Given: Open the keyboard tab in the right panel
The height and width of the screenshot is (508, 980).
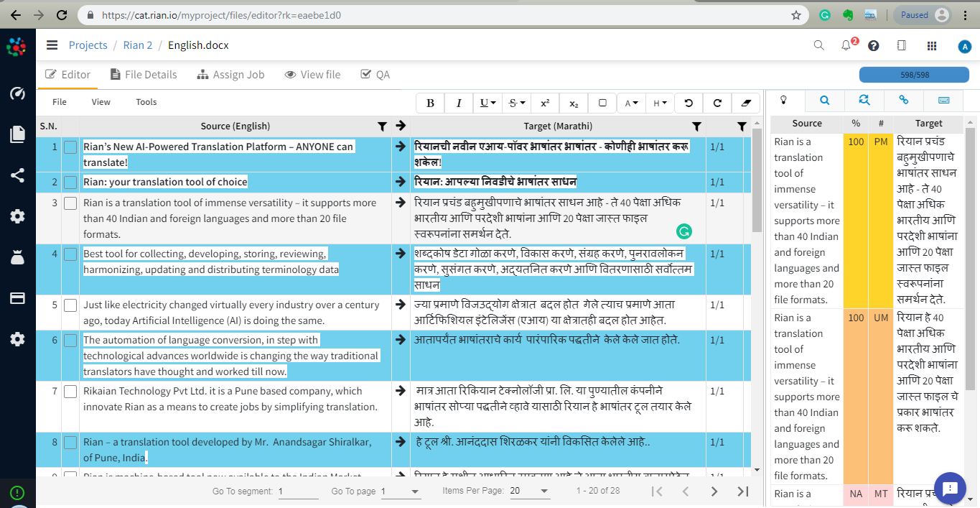Looking at the screenshot, I should tap(944, 101).
